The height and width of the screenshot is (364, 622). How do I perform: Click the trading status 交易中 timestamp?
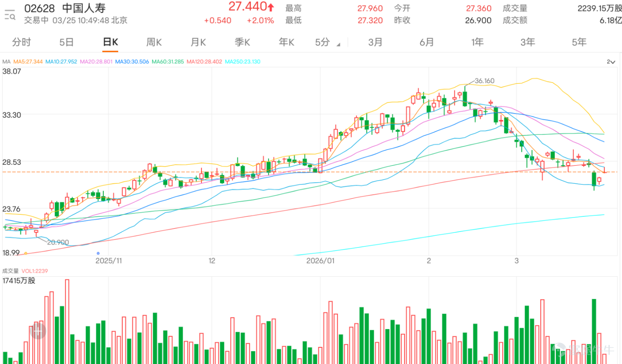pyautogui.click(x=76, y=20)
